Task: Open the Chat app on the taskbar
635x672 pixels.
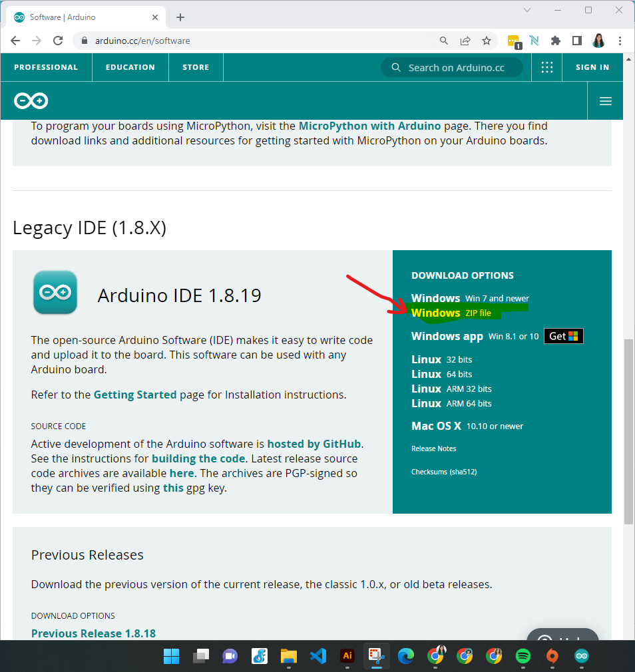Action: click(230, 656)
